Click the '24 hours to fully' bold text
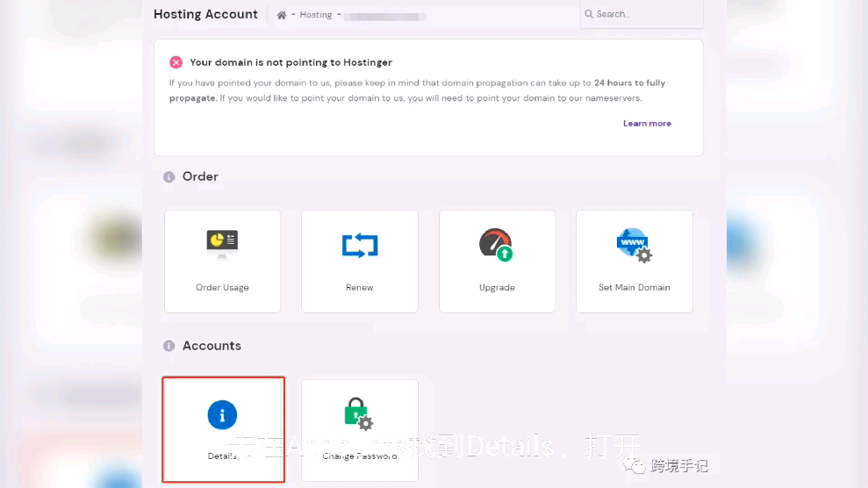The height and width of the screenshot is (488, 868). coord(630,83)
